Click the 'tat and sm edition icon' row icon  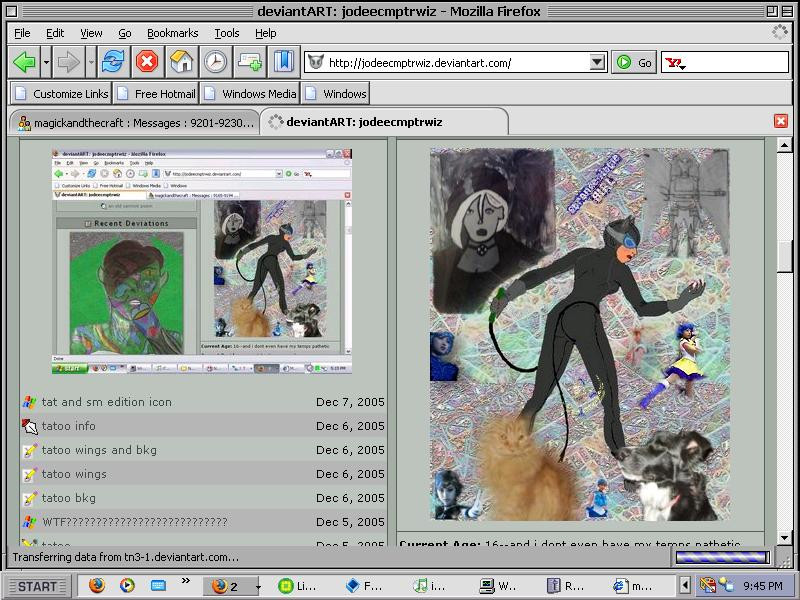[x=30, y=402]
